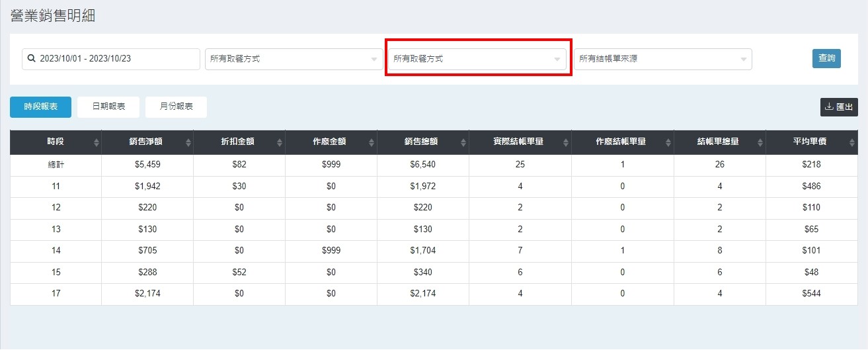Open the red-highlighted 所有取餐方式 dropdown
This screenshot has height=350, width=868.
[476, 59]
